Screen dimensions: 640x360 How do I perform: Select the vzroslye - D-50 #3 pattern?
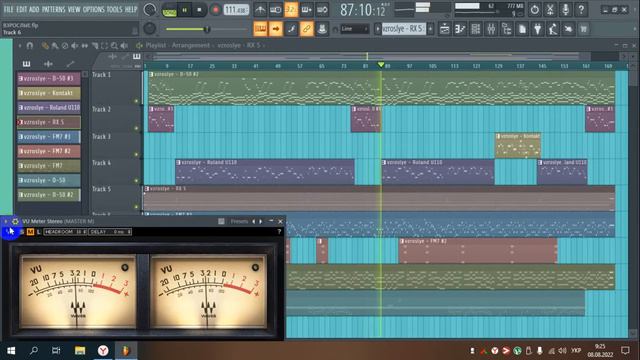click(49, 78)
